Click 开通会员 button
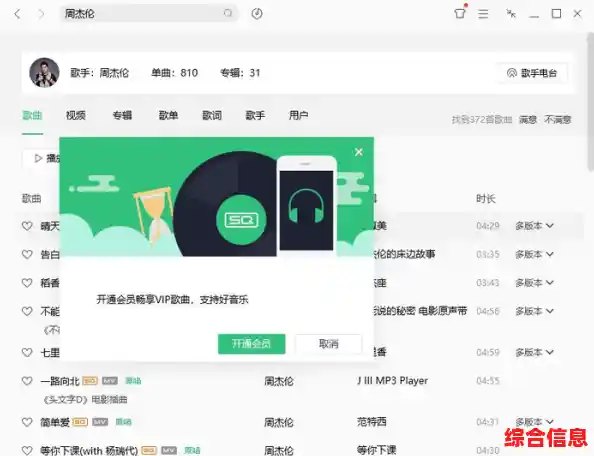 pos(252,344)
